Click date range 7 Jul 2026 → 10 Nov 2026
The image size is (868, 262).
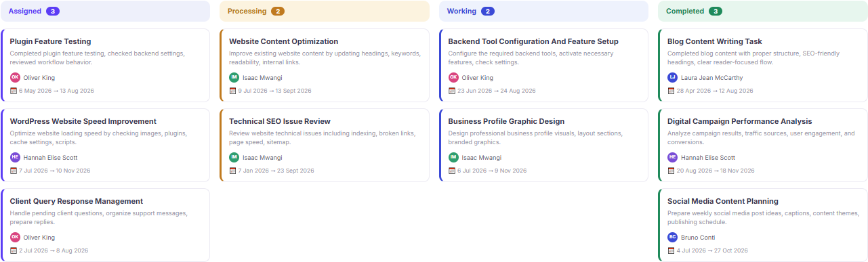click(55, 171)
